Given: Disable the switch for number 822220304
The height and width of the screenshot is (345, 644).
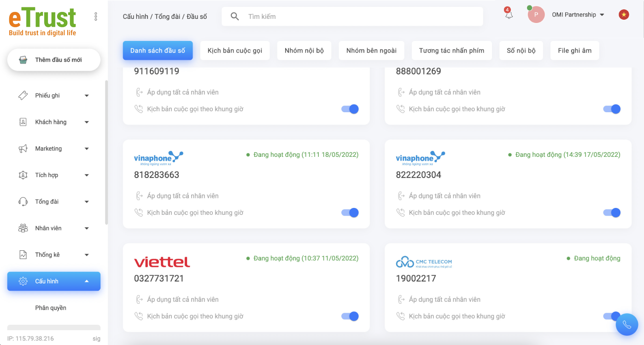Looking at the screenshot, I should click(612, 213).
